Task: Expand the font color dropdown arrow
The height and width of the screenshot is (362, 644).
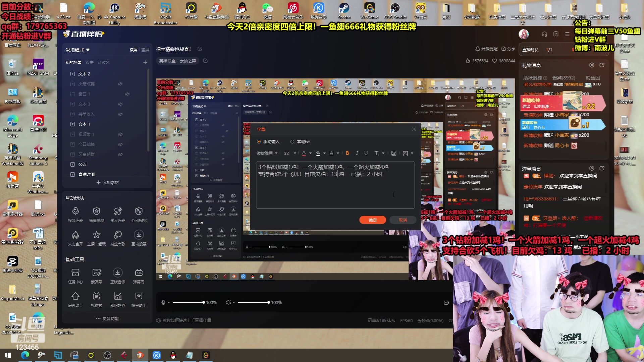Action: coord(310,153)
